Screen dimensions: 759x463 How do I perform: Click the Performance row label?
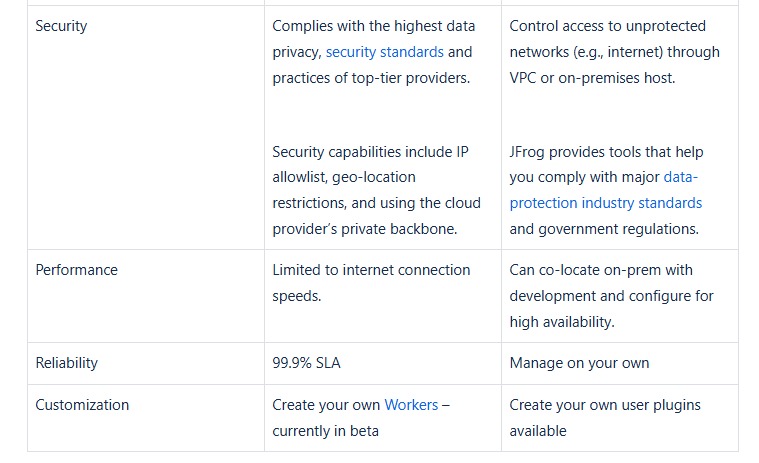click(76, 270)
